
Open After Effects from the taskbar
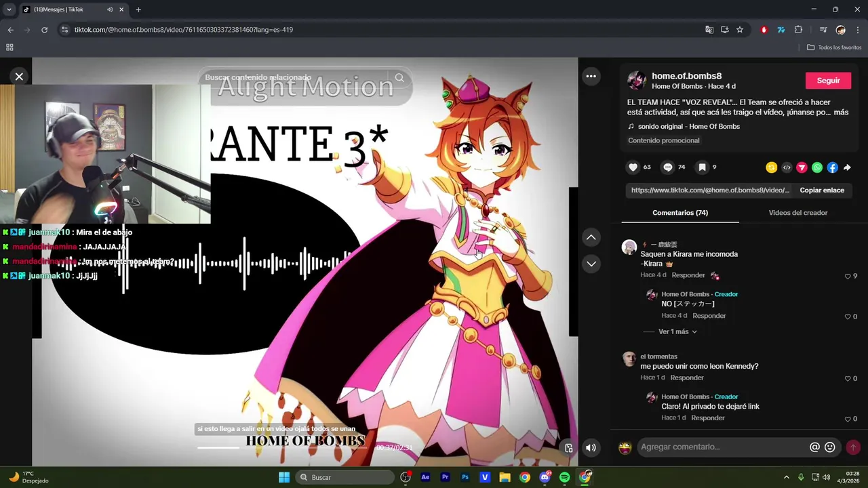[425, 477]
